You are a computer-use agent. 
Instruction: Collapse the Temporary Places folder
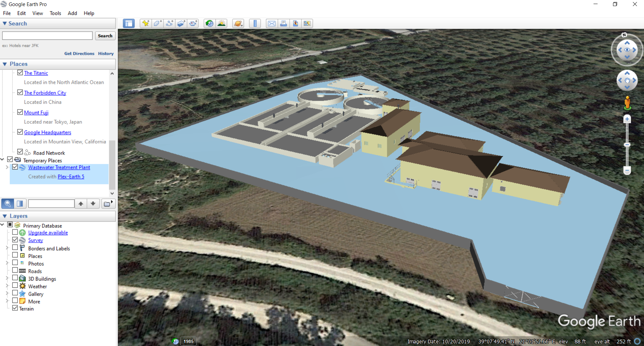pos(2,159)
